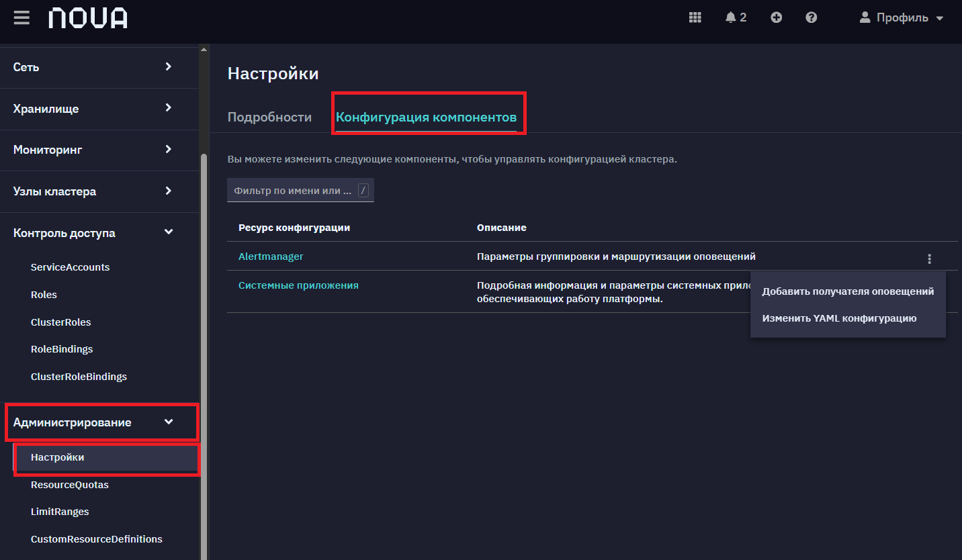Collapse the Администрирование section

(99, 422)
